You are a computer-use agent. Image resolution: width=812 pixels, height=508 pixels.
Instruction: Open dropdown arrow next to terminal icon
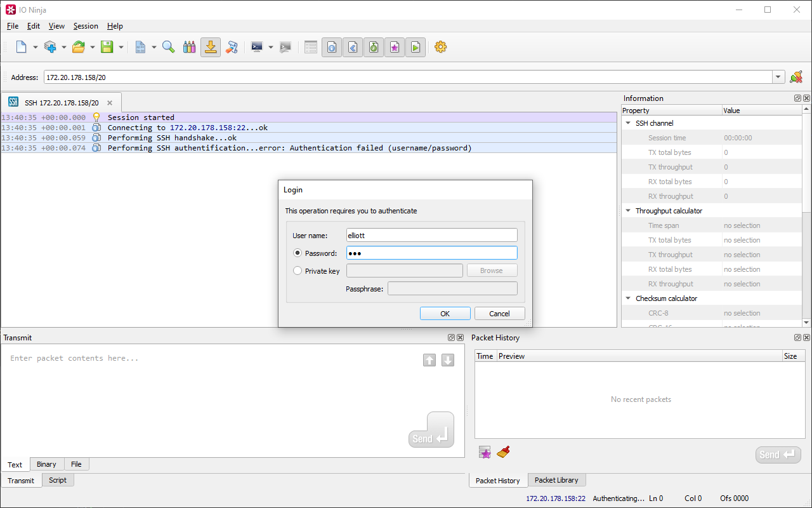271,47
